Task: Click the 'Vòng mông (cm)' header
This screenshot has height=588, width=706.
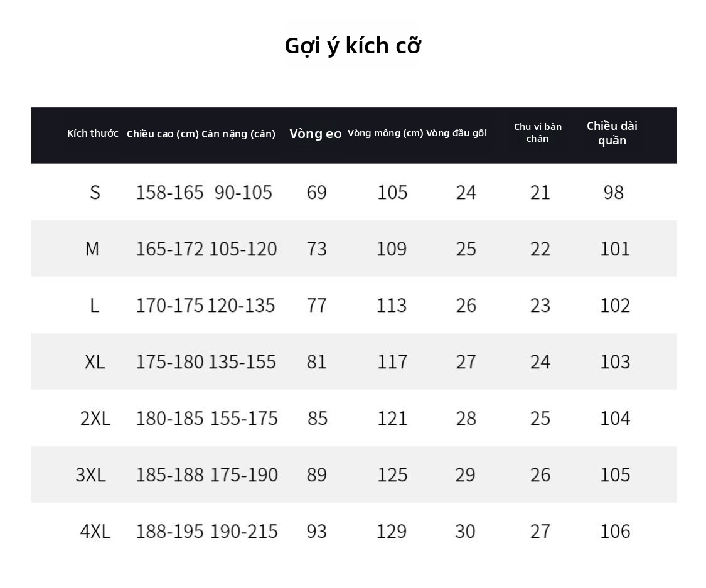Action: [385, 133]
